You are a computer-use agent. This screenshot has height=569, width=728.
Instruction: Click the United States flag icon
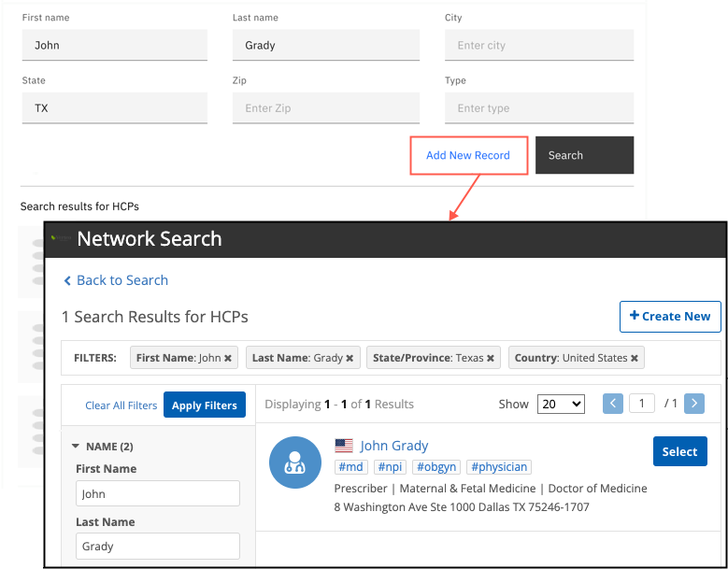344,446
